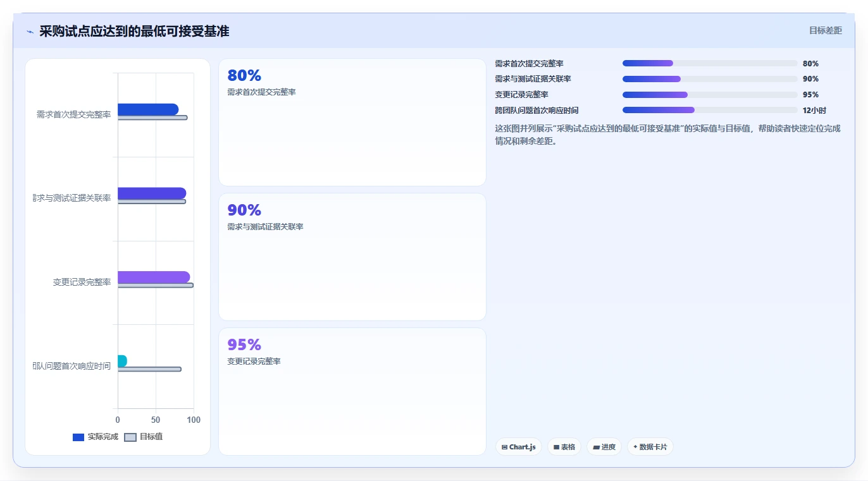Click the lightning icon beside the header title
Screen dimensions: 868x481
coord(30,32)
